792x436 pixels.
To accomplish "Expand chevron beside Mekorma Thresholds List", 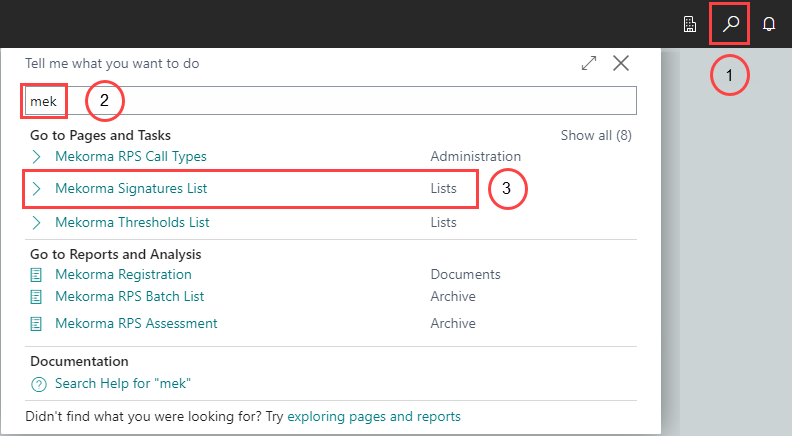I will point(37,223).
